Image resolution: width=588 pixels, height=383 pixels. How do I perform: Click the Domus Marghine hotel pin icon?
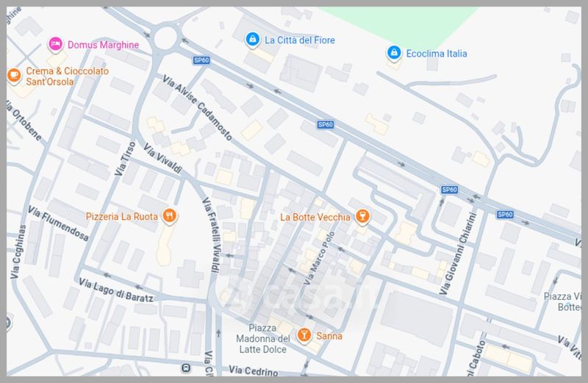[56, 44]
